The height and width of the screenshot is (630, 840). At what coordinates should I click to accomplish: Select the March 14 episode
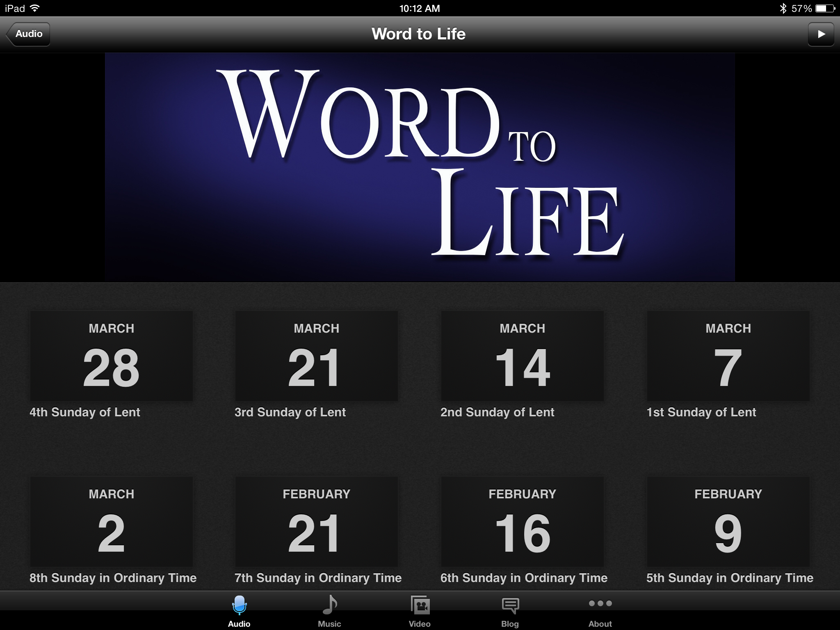[522, 356]
